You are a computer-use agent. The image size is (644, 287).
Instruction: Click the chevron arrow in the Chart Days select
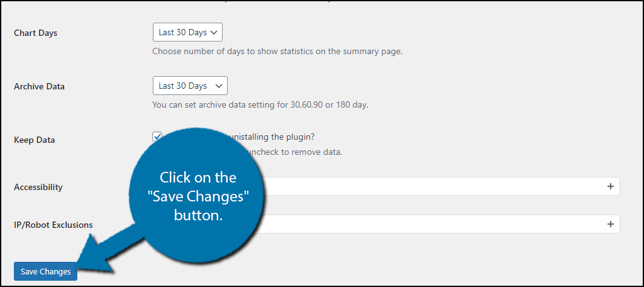[214, 33]
